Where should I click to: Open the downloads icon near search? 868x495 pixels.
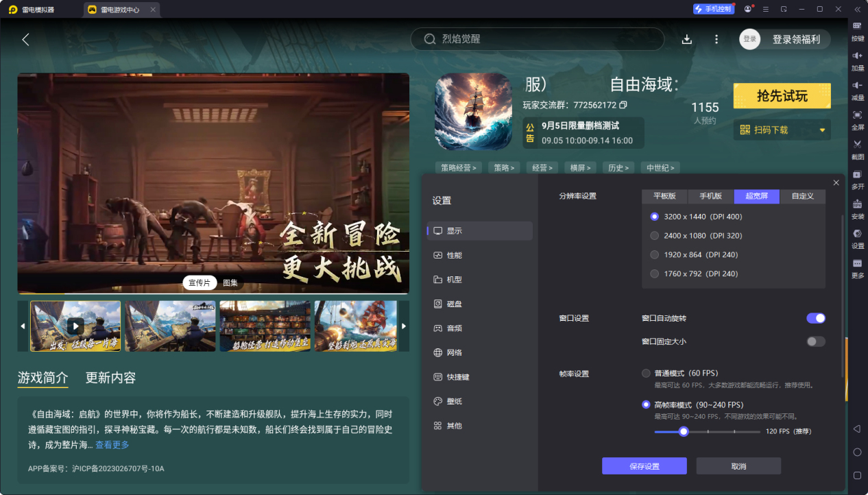coord(687,39)
